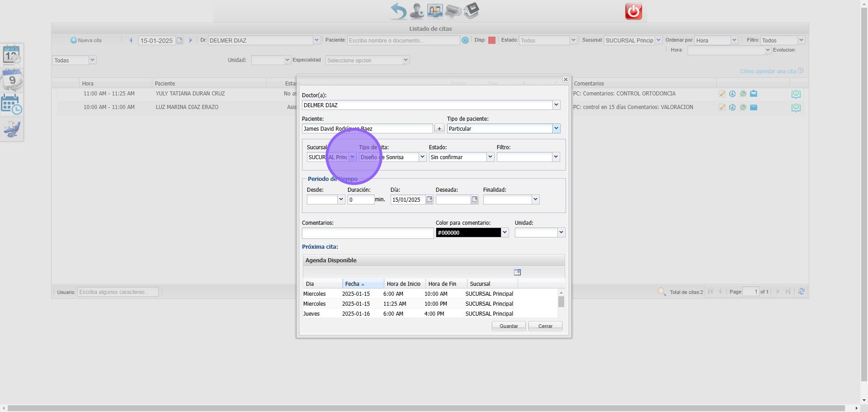Click the red power logout icon

coord(633,11)
